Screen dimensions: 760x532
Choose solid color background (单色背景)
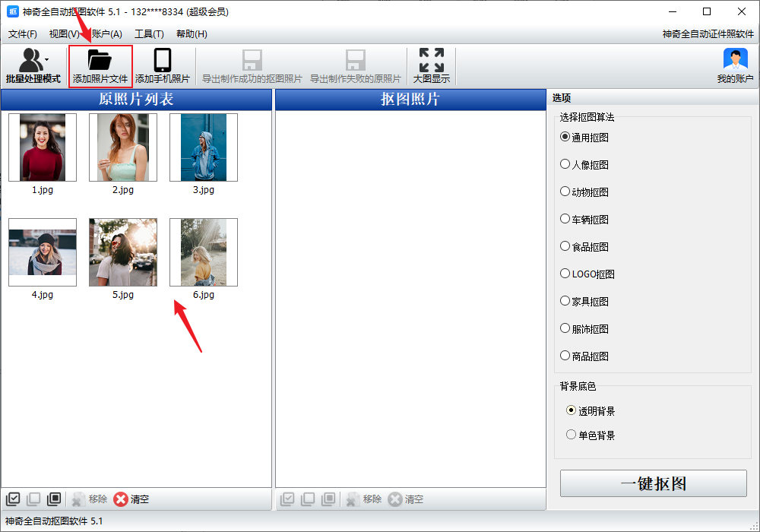(572, 435)
